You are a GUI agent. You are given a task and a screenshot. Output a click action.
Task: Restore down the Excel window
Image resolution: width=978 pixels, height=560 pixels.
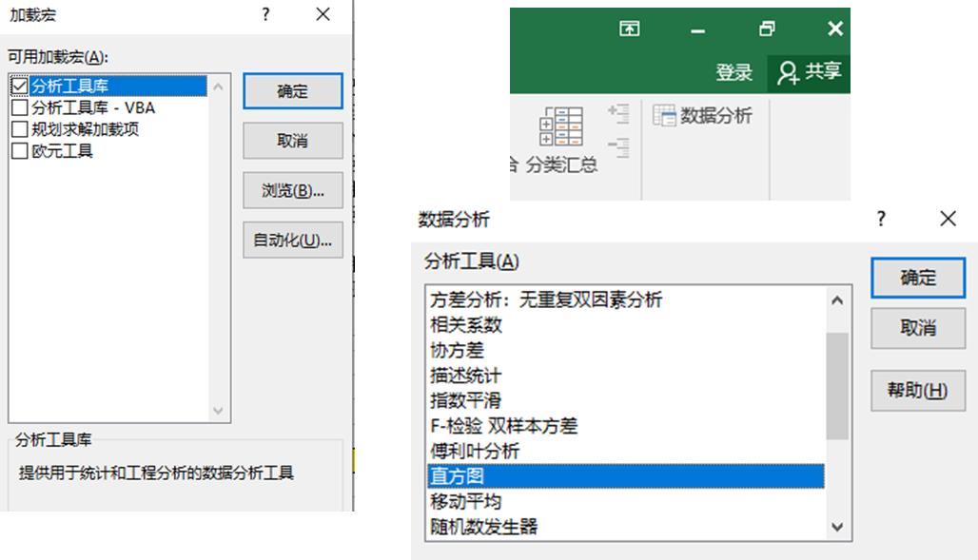(767, 29)
